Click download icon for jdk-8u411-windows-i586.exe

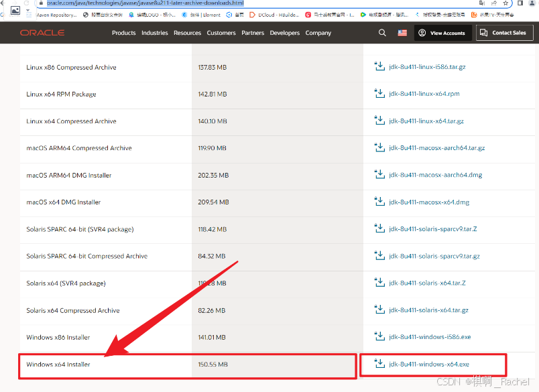pos(379,336)
